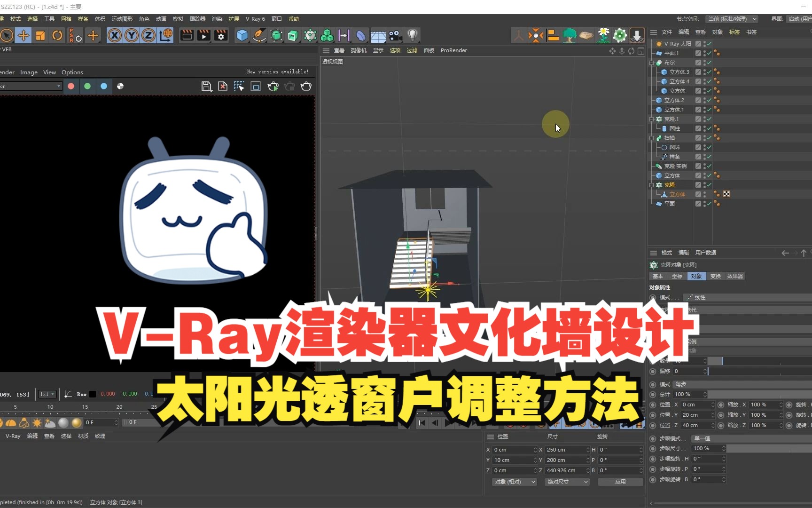This screenshot has width=812, height=508.
Task: Click the Cloner MoGraph icon
Action: coord(310,35)
